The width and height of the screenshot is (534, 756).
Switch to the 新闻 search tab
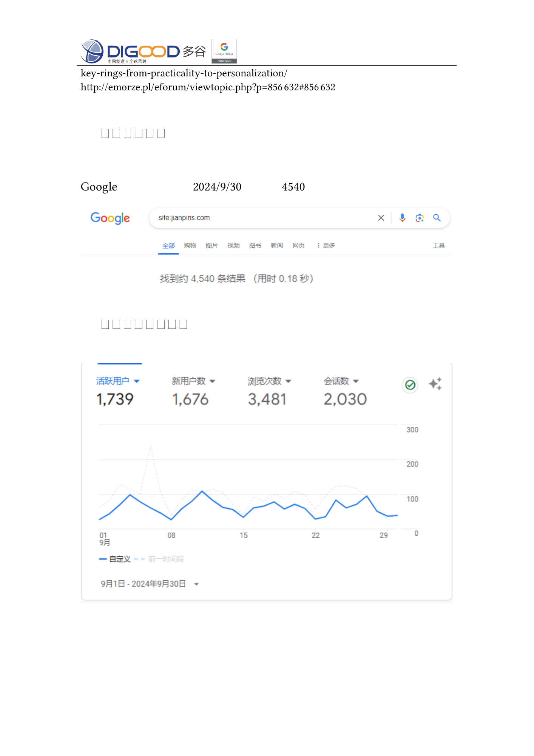point(277,245)
